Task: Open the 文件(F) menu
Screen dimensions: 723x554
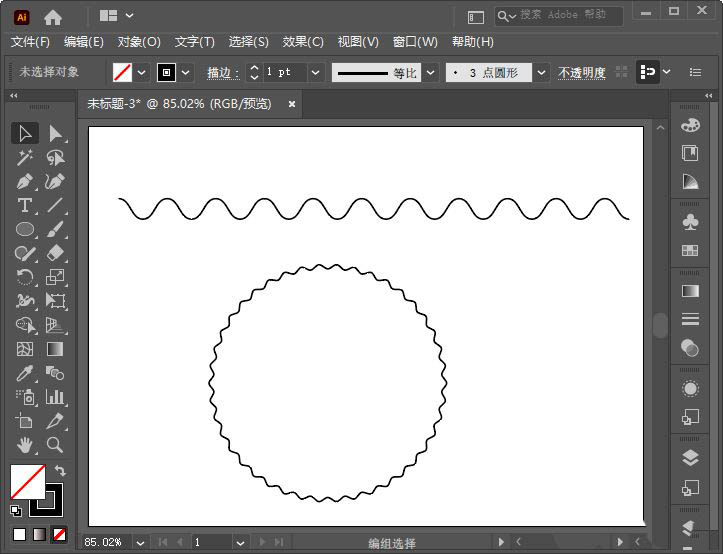Action: coord(30,42)
